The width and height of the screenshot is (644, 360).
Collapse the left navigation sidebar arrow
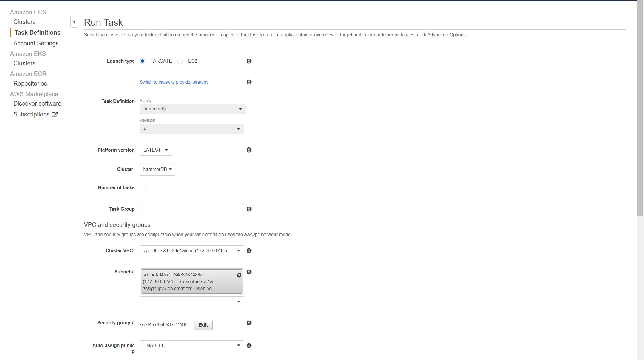(74, 22)
